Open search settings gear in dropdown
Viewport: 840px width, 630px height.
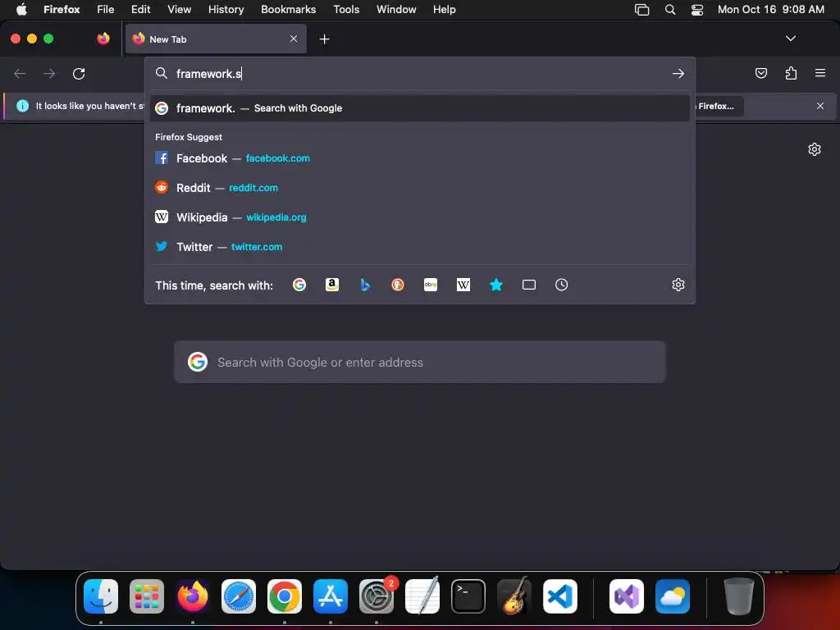pos(678,285)
